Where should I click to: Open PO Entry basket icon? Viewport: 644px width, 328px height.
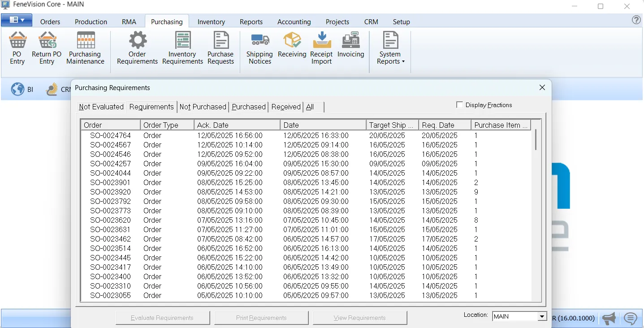(x=17, y=40)
